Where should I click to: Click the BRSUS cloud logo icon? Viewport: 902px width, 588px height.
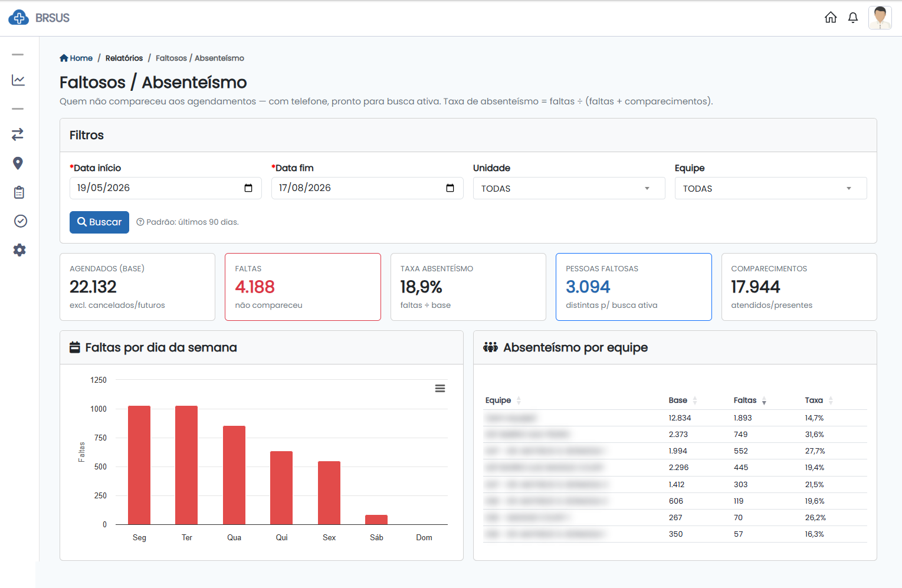[18, 18]
